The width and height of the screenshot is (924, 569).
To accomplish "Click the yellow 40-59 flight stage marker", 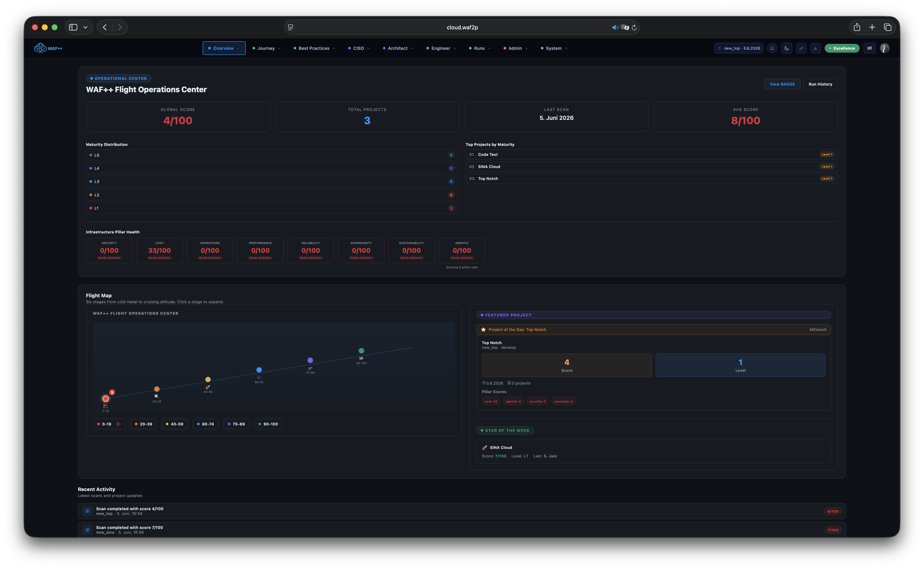I will coord(208,379).
